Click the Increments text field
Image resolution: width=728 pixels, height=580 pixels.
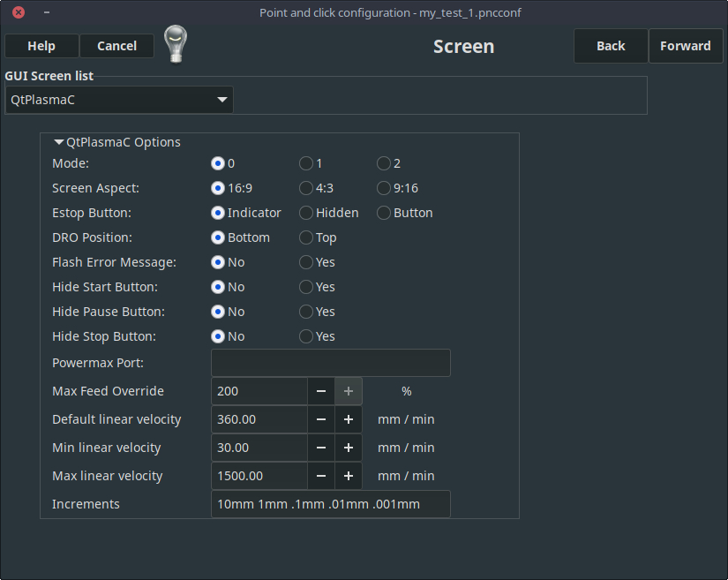[330, 503]
